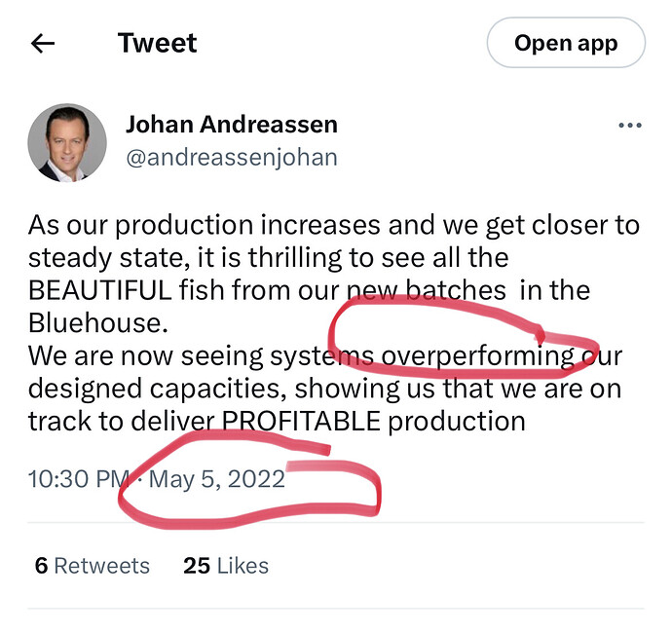Screen dimensions: 672x633
Task: Click the Tweet header title
Action: [157, 43]
